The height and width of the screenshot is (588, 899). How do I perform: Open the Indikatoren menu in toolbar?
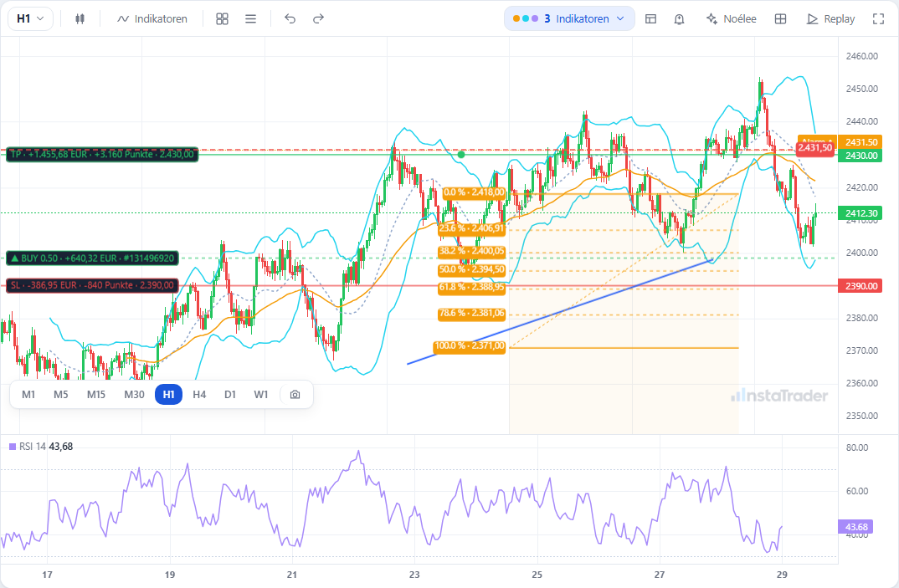pyautogui.click(x=152, y=19)
